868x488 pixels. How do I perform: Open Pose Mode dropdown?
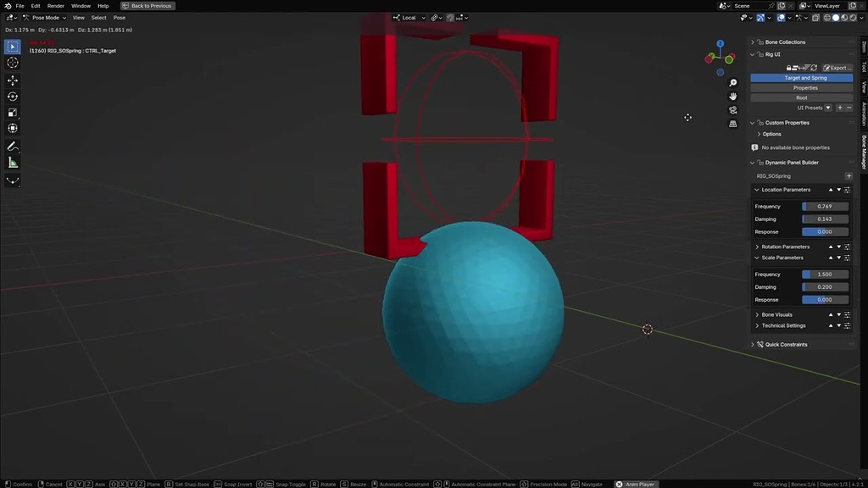pos(44,18)
